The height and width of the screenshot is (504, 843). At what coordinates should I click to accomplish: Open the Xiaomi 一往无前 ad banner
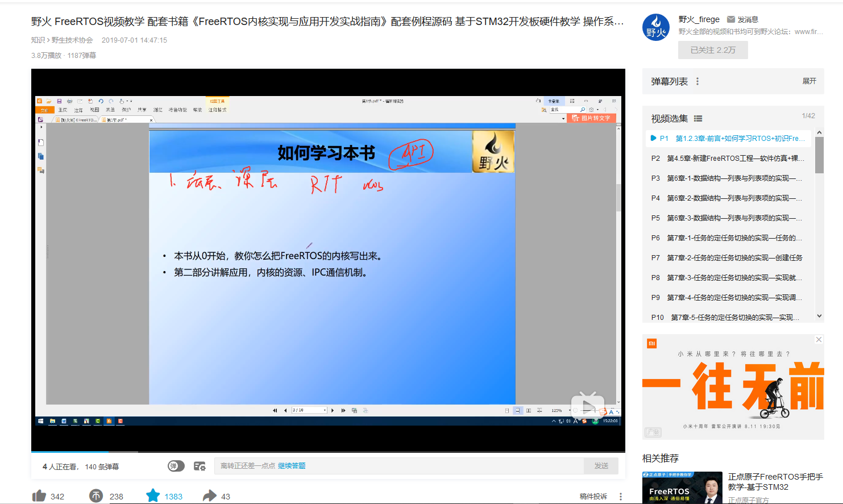coord(733,387)
